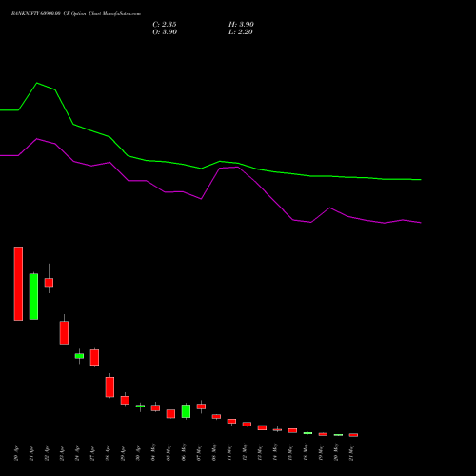Viewport: 476px width, 476px height.
Task: Select the red candle for 07 May
Action: tap(201, 407)
